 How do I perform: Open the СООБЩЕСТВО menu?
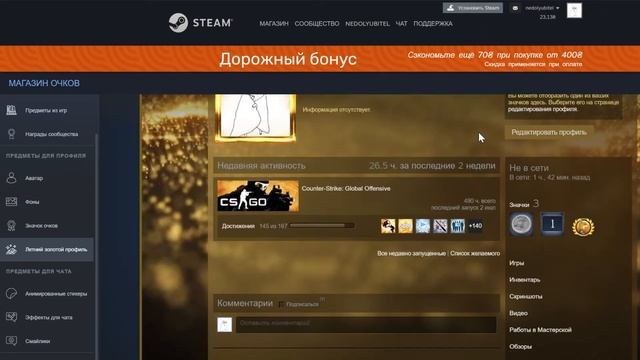tap(317, 24)
